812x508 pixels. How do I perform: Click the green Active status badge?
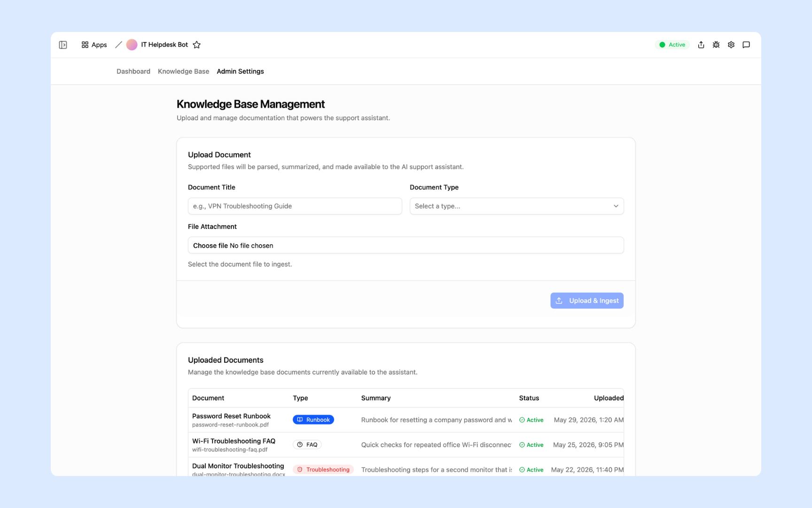point(672,45)
